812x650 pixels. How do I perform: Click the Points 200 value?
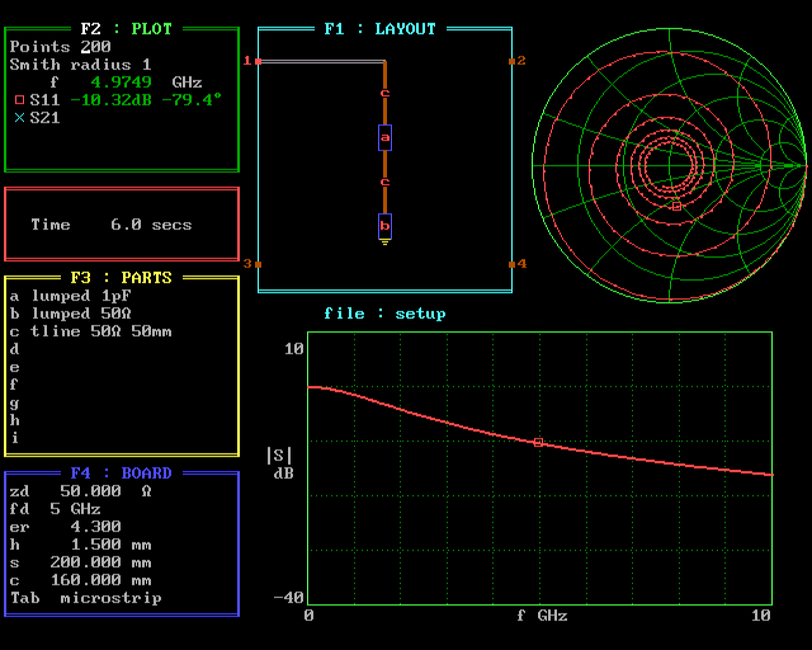[96, 47]
